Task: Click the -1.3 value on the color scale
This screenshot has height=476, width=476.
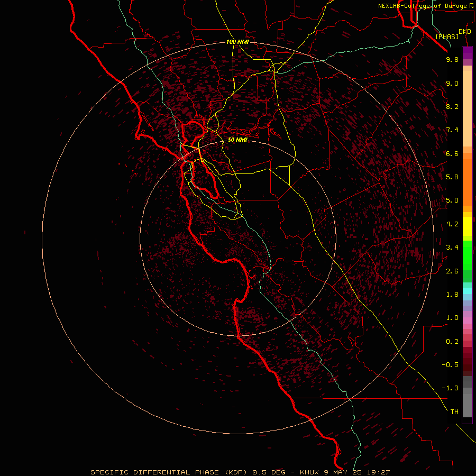Action: 450,388
